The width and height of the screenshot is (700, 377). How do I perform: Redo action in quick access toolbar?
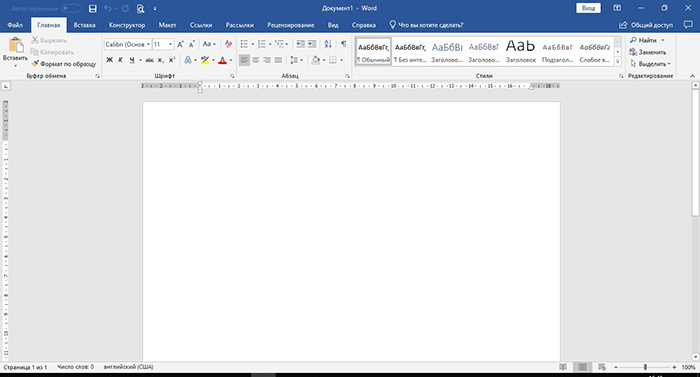click(x=125, y=8)
